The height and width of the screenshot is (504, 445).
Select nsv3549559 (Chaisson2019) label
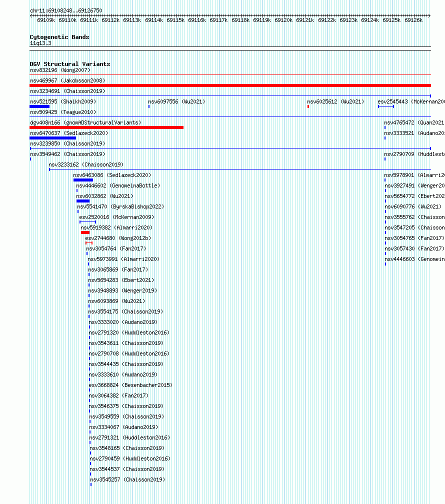pyautogui.click(x=126, y=416)
